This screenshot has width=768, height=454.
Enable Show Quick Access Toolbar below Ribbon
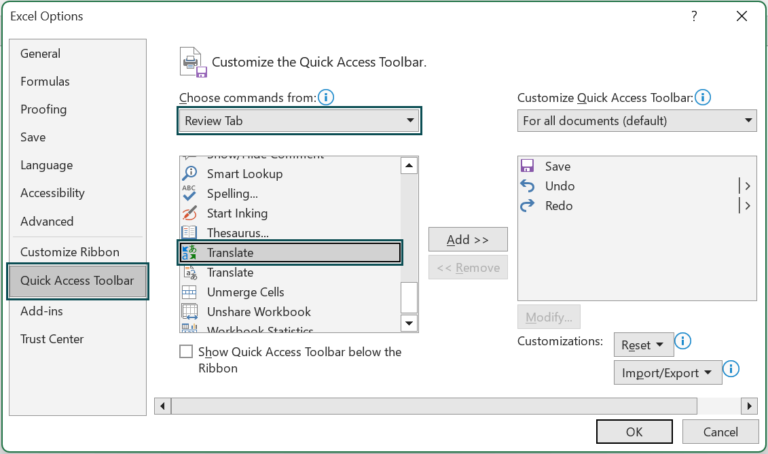point(186,352)
